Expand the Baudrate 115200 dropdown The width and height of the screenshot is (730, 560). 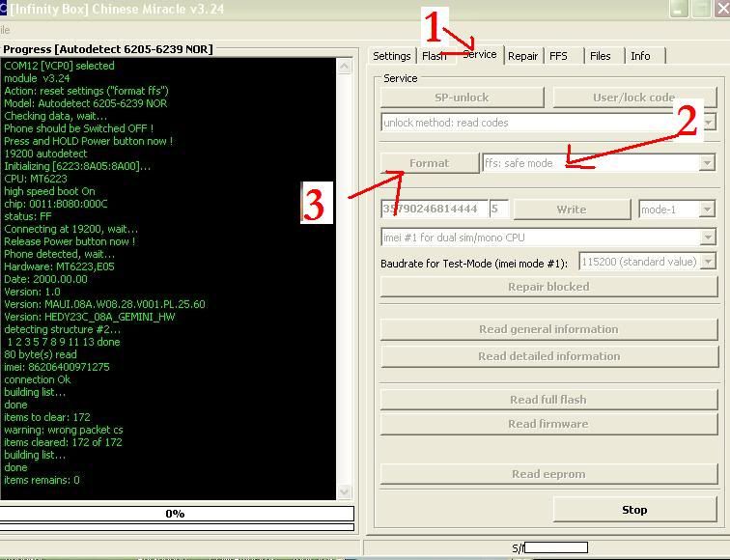point(708,262)
